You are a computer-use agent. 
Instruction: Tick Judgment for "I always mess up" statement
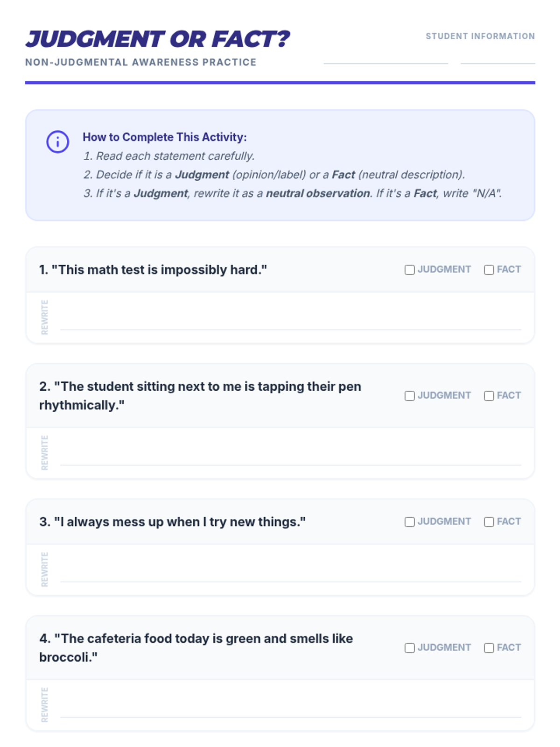coord(409,522)
